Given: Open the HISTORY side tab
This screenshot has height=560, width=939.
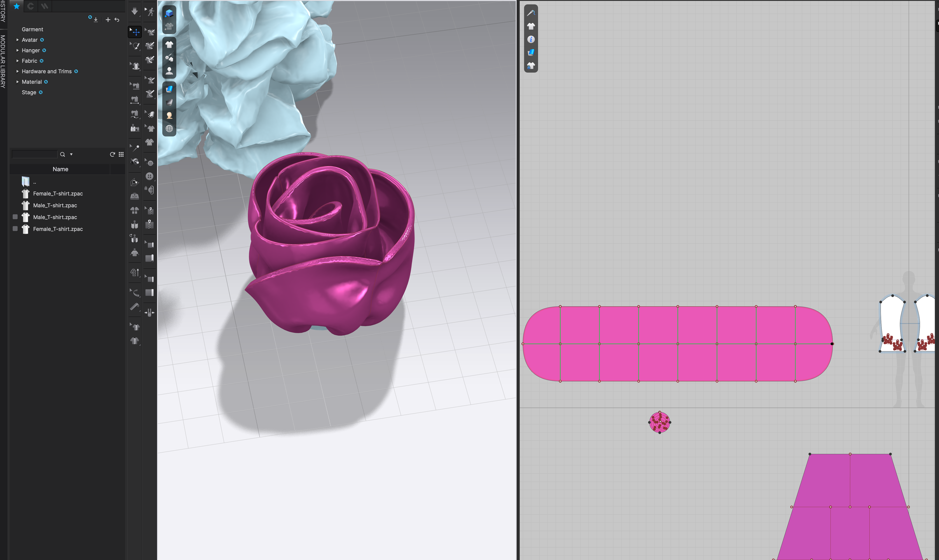Looking at the screenshot, I should click(3, 11).
